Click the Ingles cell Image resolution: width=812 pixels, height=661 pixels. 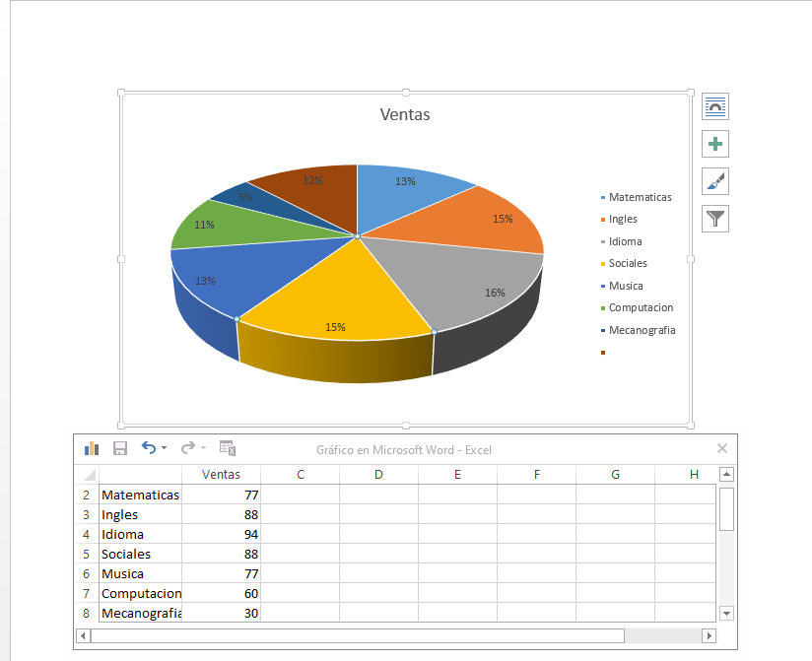pos(140,514)
